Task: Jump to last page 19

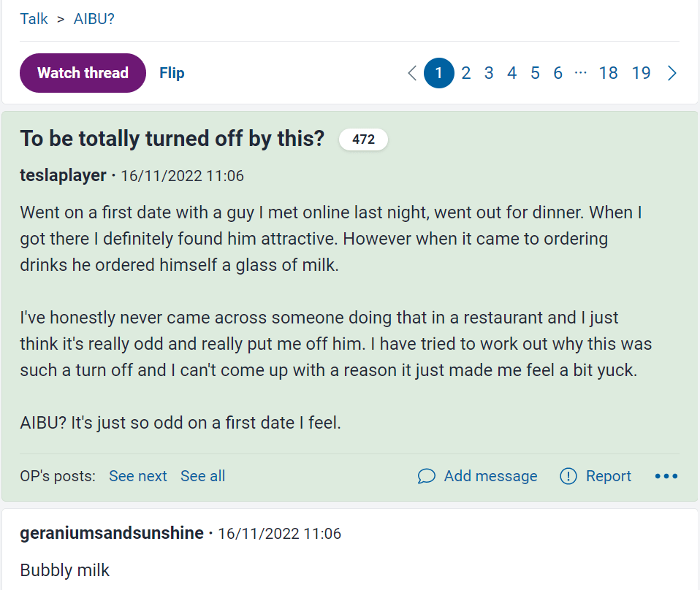Action: [x=641, y=73]
